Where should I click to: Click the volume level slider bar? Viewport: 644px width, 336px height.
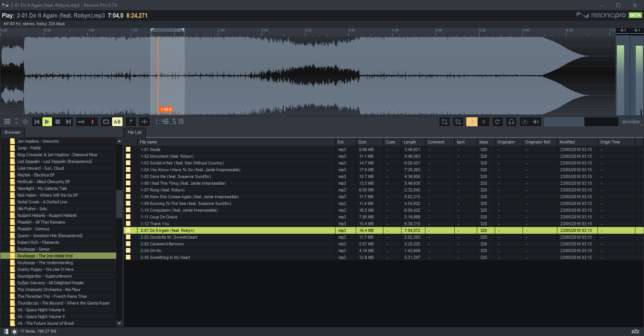pos(581,122)
